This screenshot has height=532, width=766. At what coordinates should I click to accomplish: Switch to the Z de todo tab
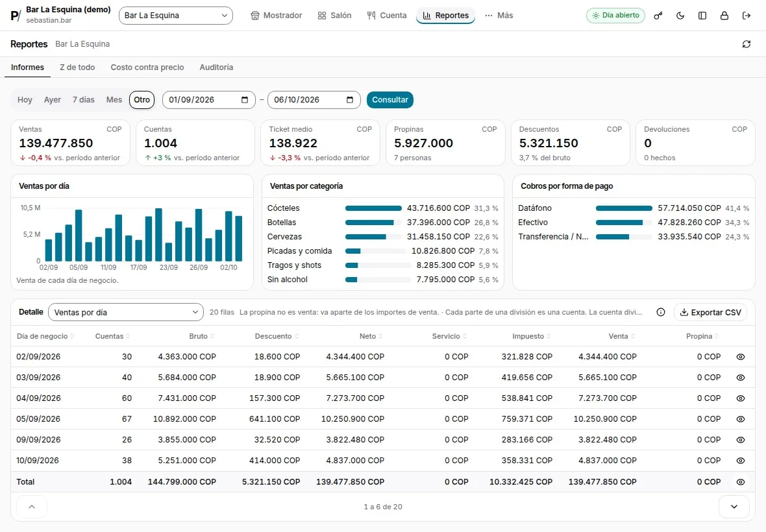coord(77,67)
